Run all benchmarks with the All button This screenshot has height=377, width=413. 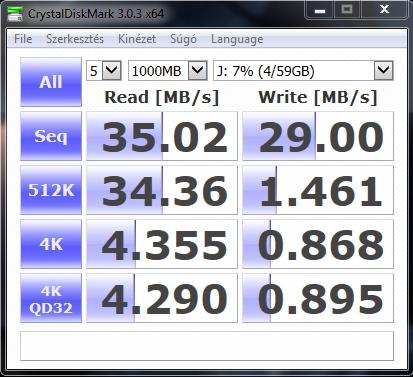51,82
